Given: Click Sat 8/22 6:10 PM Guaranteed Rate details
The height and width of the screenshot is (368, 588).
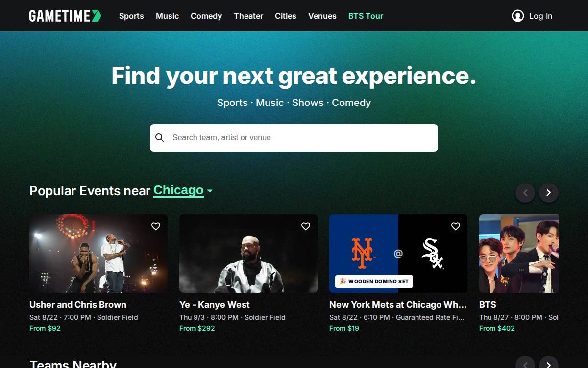Looking at the screenshot, I should 397,317.
